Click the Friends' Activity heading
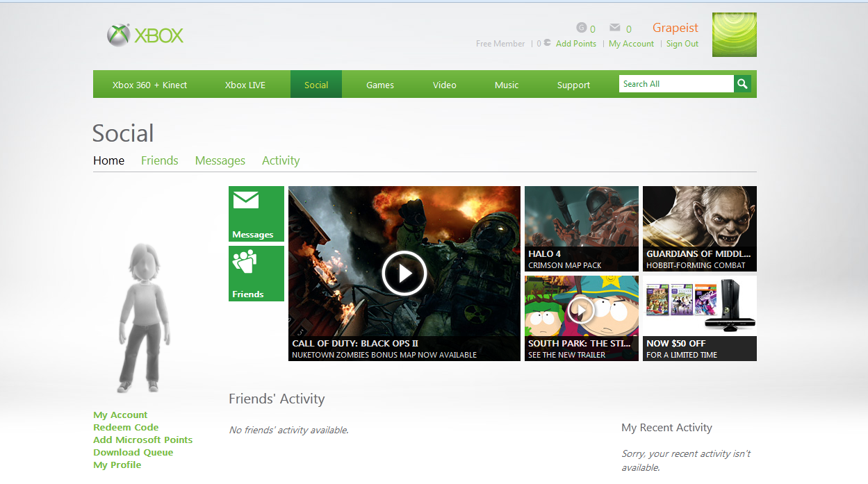Screen dimensions: 868x484 click(x=277, y=399)
